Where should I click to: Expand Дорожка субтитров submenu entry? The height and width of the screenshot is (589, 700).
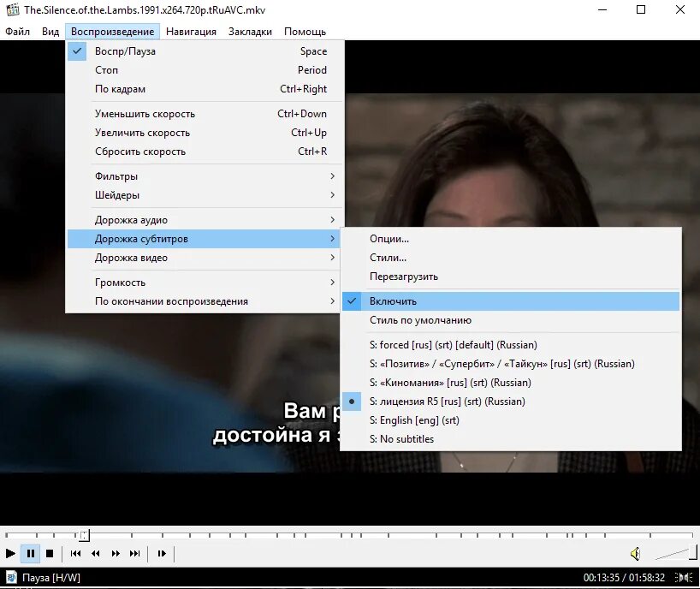[204, 239]
